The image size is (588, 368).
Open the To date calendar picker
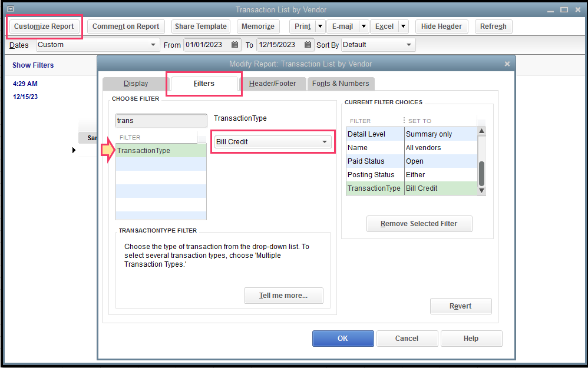tap(308, 45)
